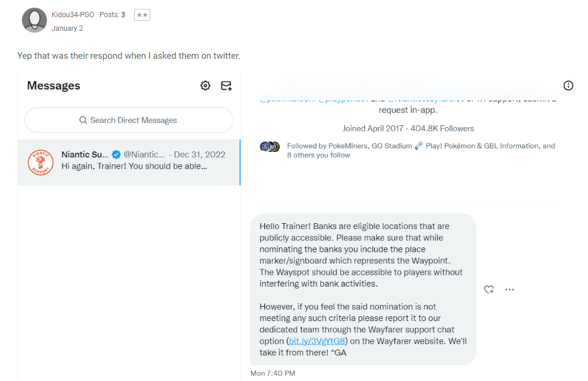
Task: Open Kidou34-PGO username link
Action: (x=73, y=15)
